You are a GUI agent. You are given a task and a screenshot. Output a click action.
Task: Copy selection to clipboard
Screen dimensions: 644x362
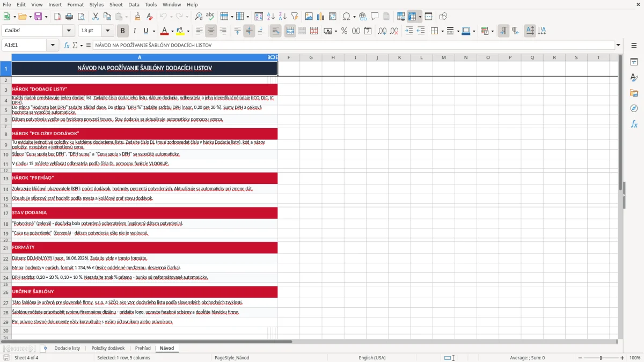coord(107,17)
